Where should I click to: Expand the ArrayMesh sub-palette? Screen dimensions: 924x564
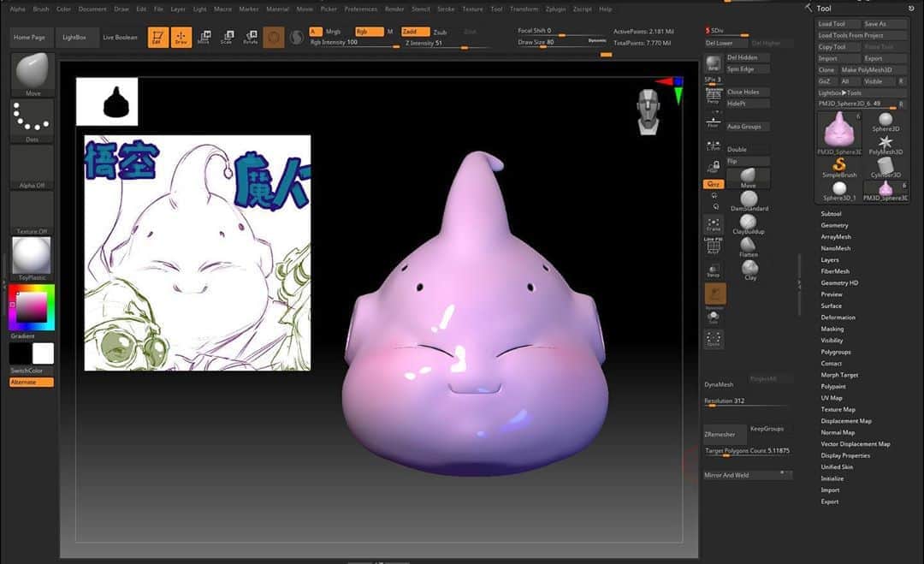[836, 236]
